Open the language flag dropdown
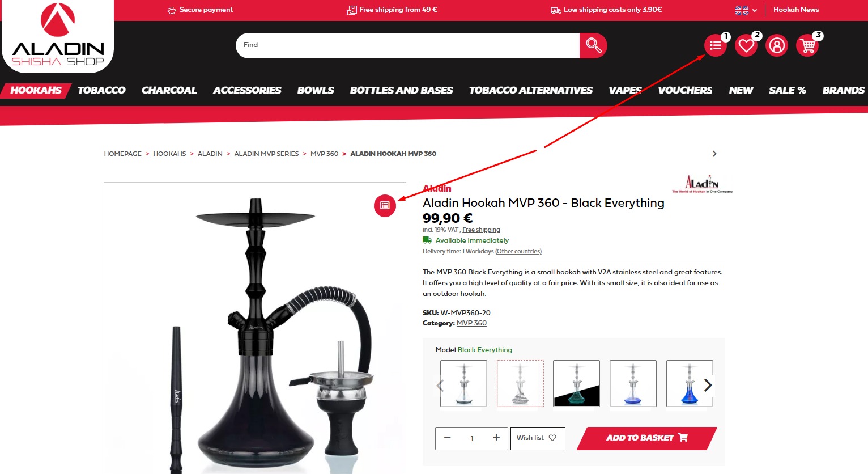 point(746,10)
